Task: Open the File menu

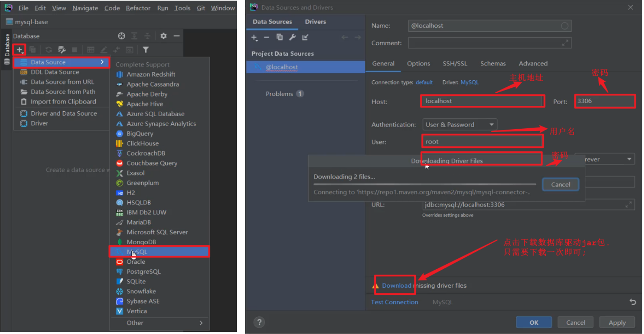Action: click(x=23, y=8)
